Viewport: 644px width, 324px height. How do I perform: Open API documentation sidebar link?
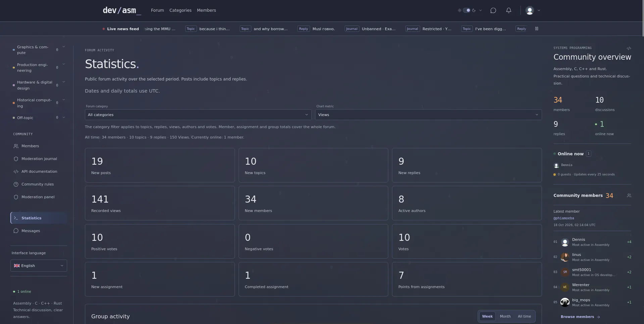click(39, 172)
